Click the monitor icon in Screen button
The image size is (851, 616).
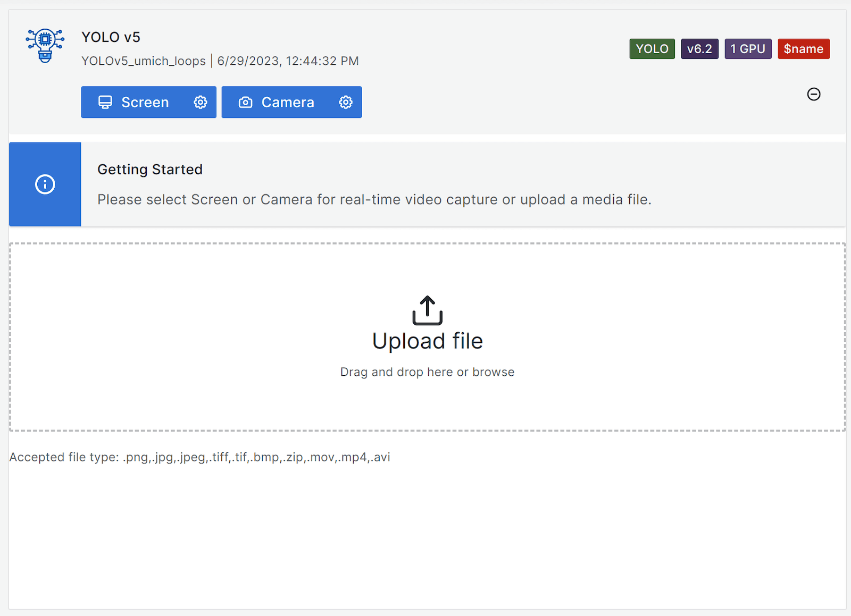(x=105, y=102)
